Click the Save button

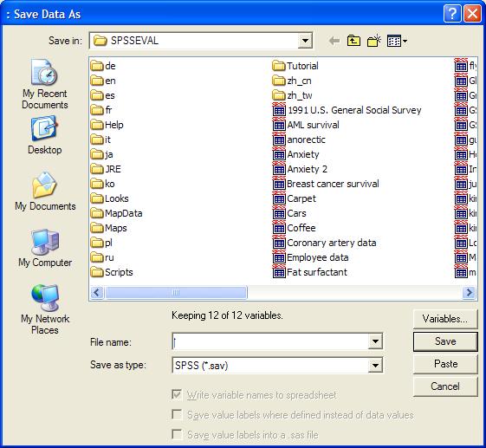point(445,341)
